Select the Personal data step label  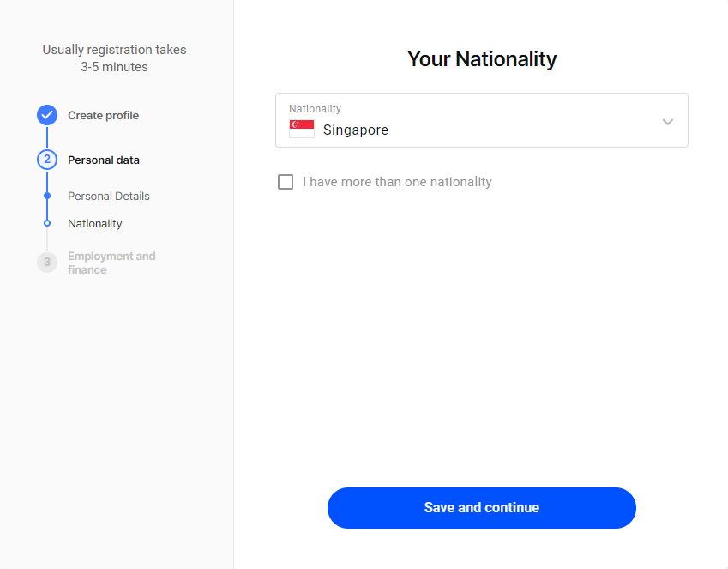pyautogui.click(x=104, y=160)
